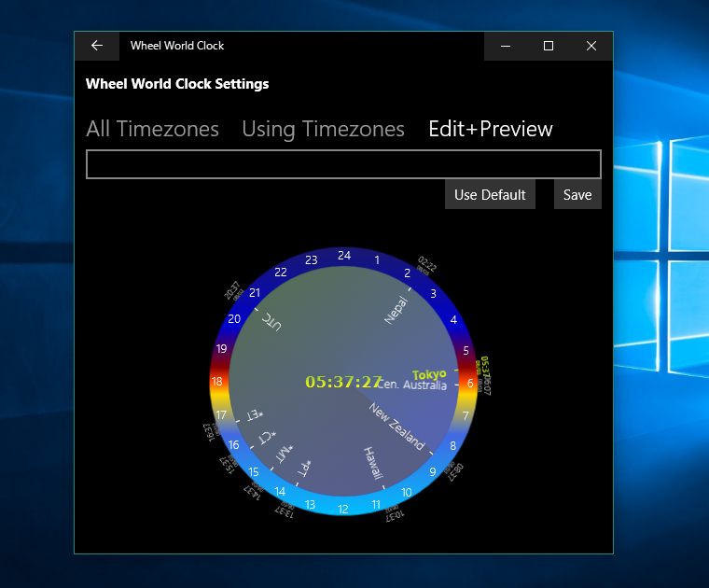709x588 pixels.
Task: Maximize the Wheel World Clock window
Action: [549, 46]
